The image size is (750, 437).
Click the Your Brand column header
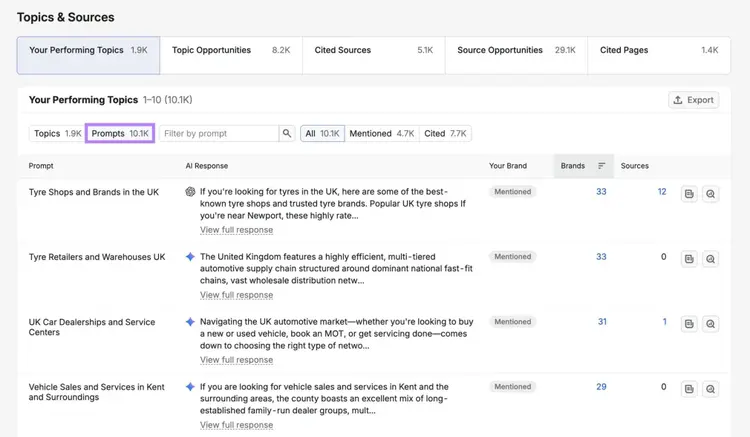[x=508, y=166]
